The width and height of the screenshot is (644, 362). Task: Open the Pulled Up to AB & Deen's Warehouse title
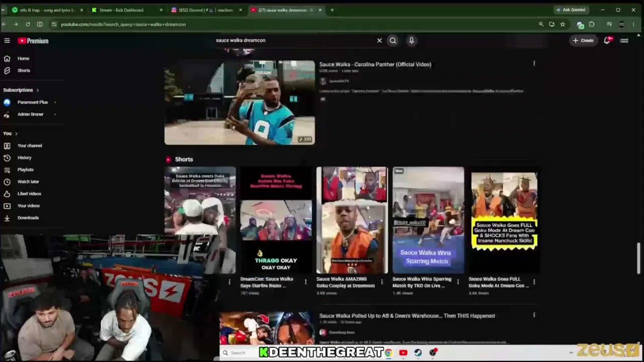click(407, 316)
